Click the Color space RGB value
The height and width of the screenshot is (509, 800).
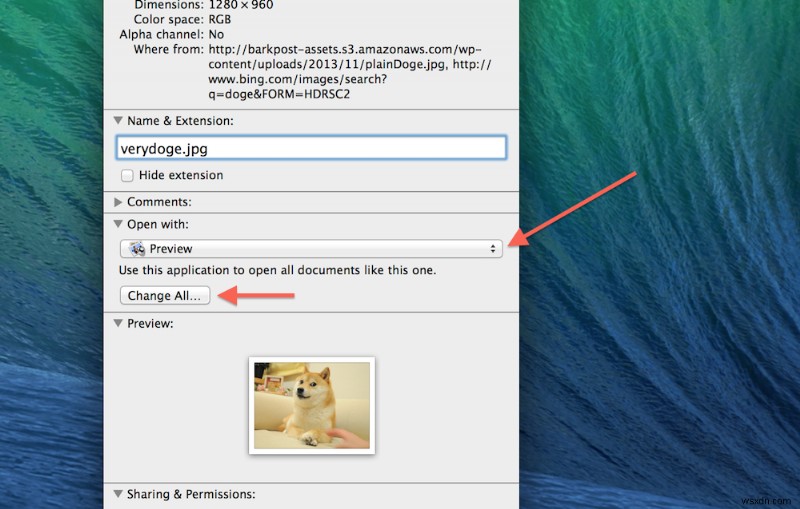[220, 19]
